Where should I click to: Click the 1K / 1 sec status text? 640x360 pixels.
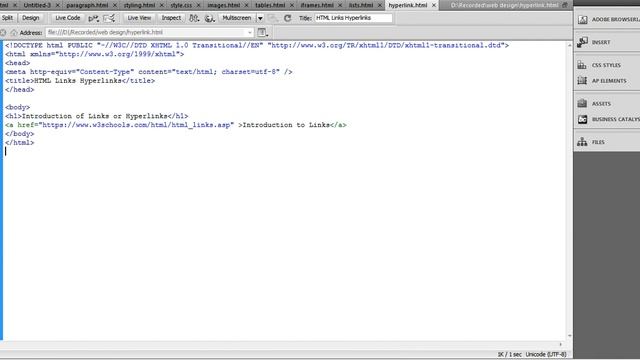tap(509, 354)
